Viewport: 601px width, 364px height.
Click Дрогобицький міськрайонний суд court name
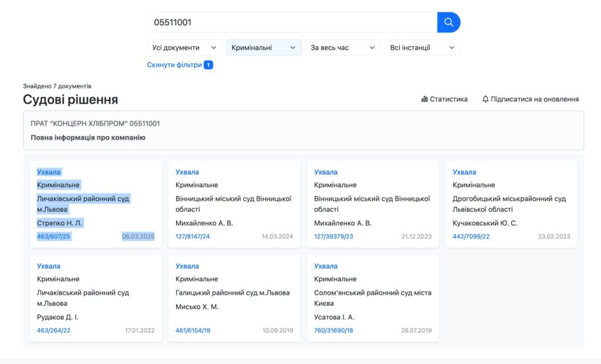509,204
